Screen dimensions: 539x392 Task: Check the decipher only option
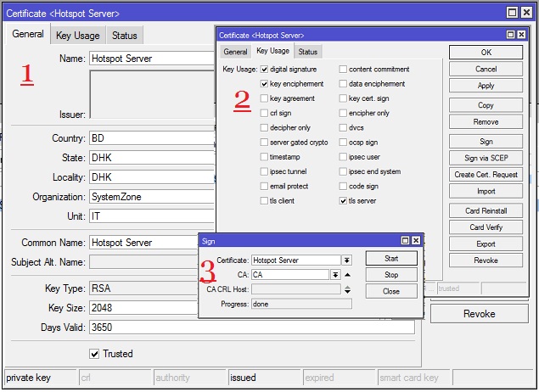264,128
